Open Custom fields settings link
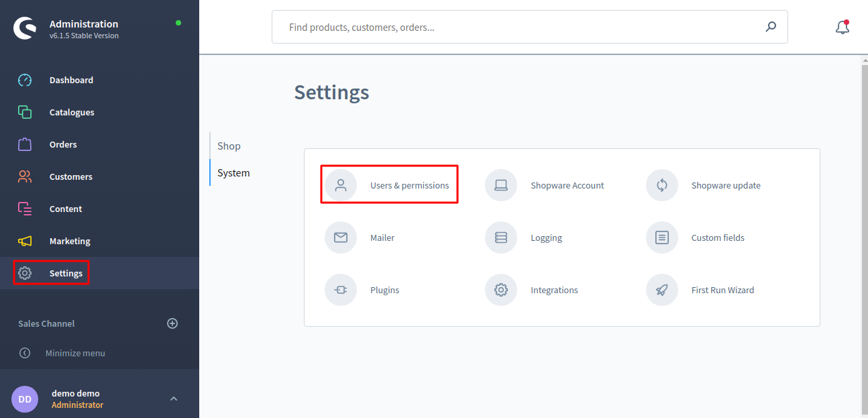The width and height of the screenshot is (868, 418). point(718,238)
